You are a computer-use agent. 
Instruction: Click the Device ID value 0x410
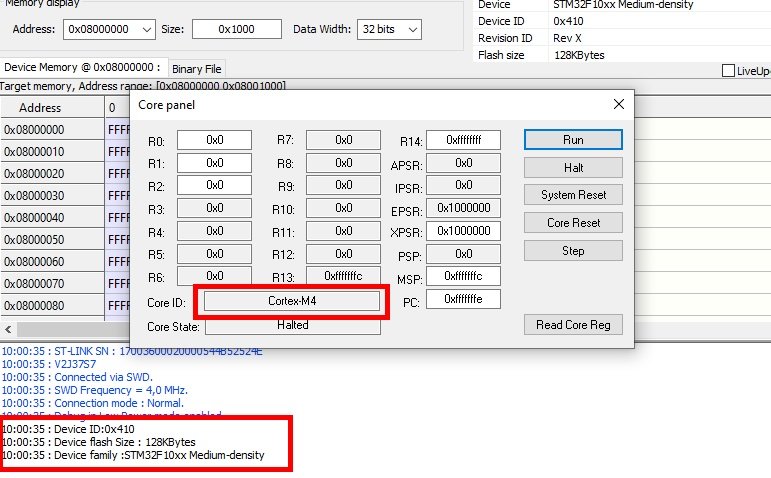click(568, 21)
